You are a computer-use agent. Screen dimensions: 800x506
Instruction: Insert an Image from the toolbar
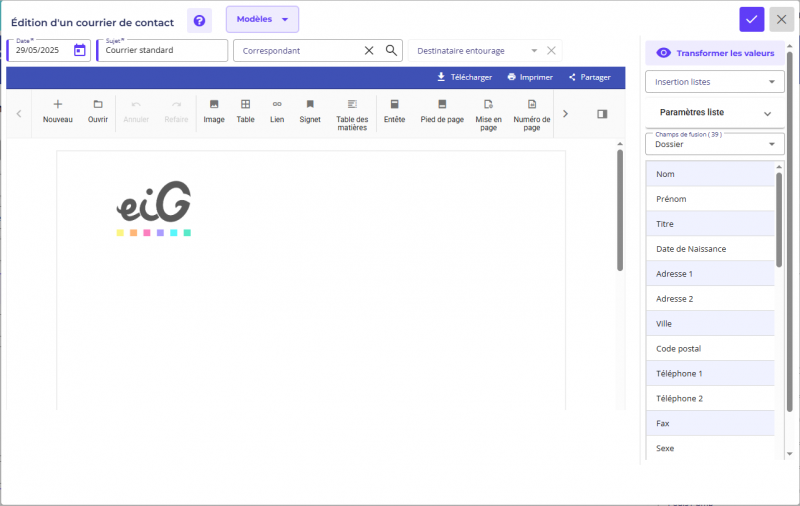[x=214, y=111]
